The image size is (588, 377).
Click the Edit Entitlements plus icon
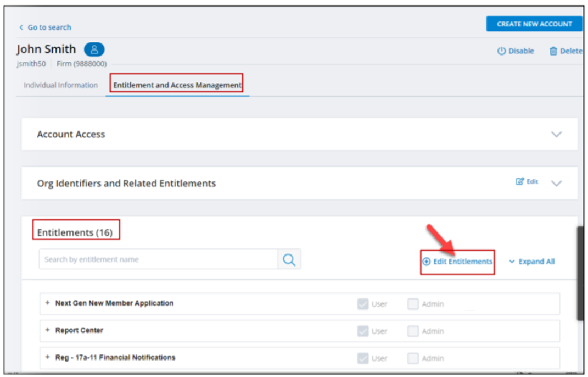pyautogui.click(x=426, y=262)
